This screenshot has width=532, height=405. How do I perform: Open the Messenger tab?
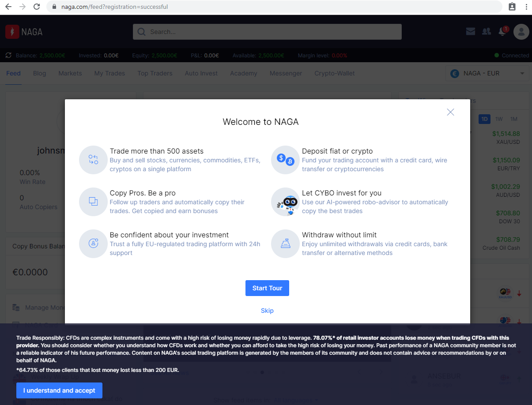point(286,73)
